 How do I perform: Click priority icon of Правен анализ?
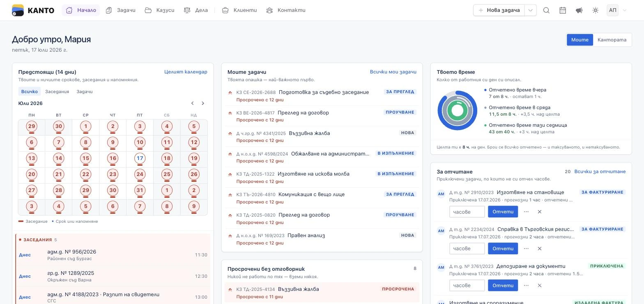[230, 236]
